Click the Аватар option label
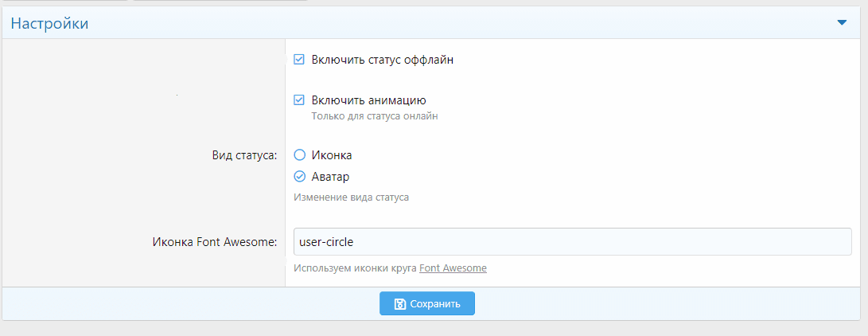This screenshot has width=868, height=336. pos(331,177)
